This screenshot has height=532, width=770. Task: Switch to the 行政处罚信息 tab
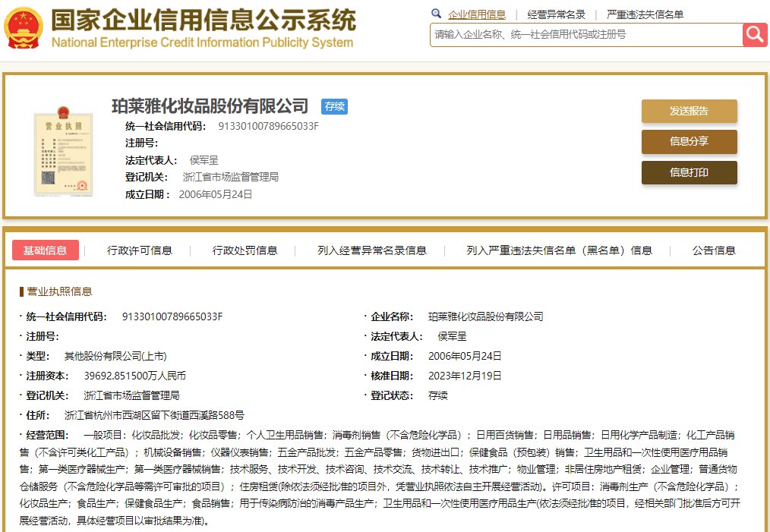[x=245, y=250]
